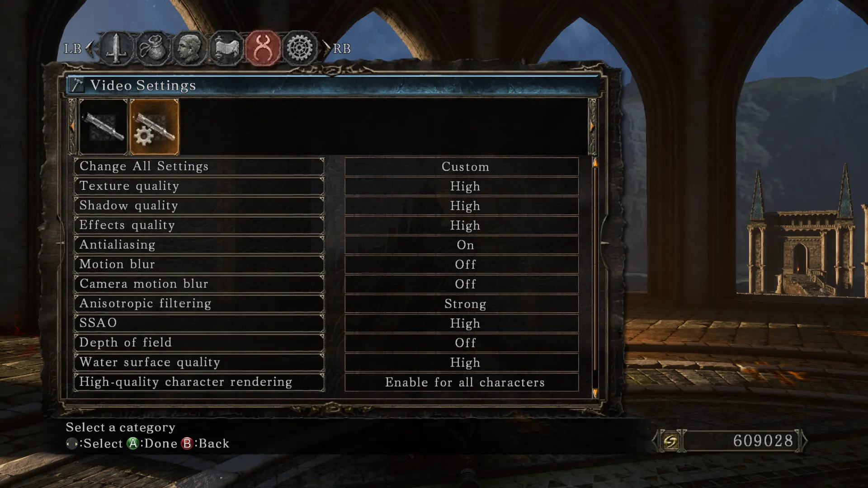Select the character/portrait category icon
868x488 pixels.
pos(189,47)
